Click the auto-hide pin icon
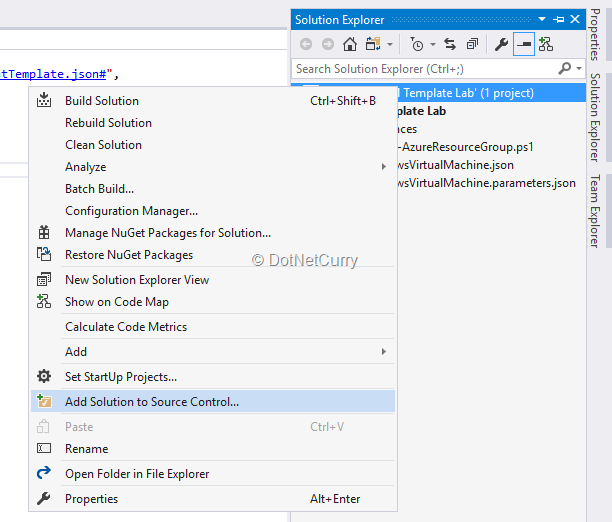The width and height of the screenshot is (612, 522). (559, 19)
